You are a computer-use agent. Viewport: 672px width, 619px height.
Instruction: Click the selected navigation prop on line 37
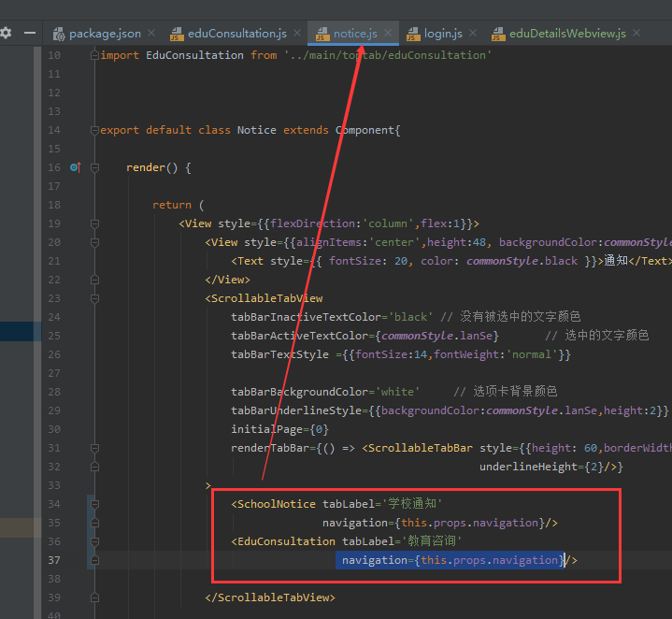(450, 560)
